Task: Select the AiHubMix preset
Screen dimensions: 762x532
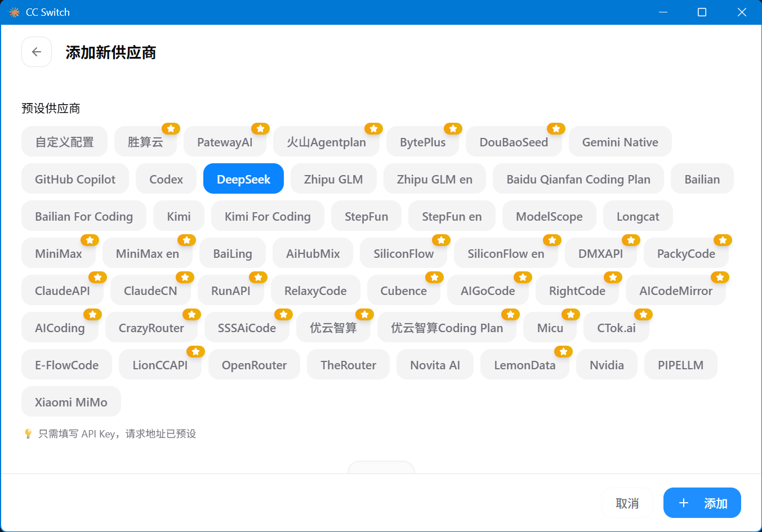Action: pos(313,253)
